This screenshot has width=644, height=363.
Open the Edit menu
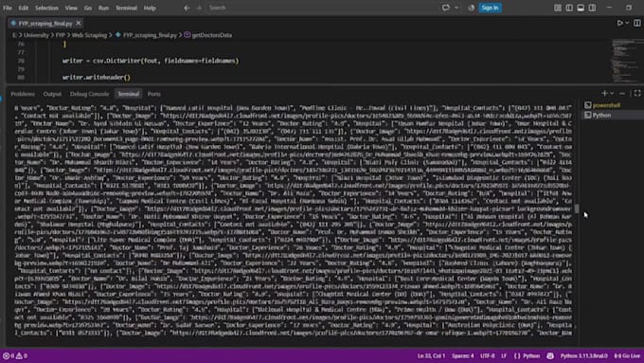pyautogui.click(x=24, y=8)
